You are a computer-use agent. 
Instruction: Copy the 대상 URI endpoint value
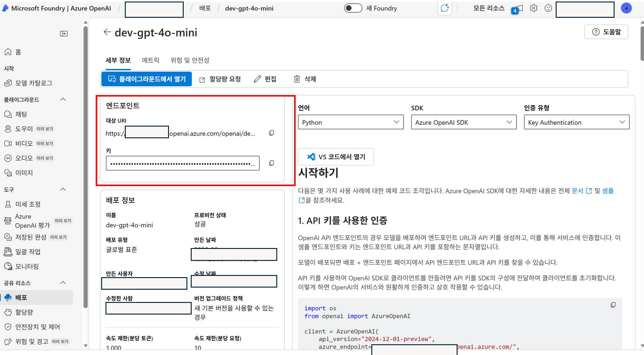271,133
